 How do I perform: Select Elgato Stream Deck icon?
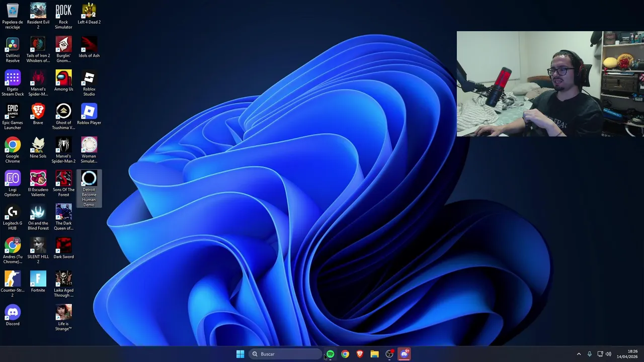pyautogui.click(x=13, y=83)
